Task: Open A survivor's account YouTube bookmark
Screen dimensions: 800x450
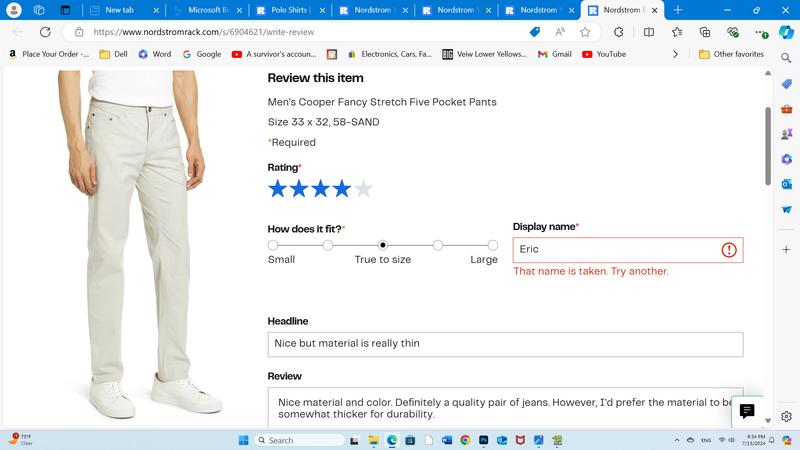Action: point(274,54)
